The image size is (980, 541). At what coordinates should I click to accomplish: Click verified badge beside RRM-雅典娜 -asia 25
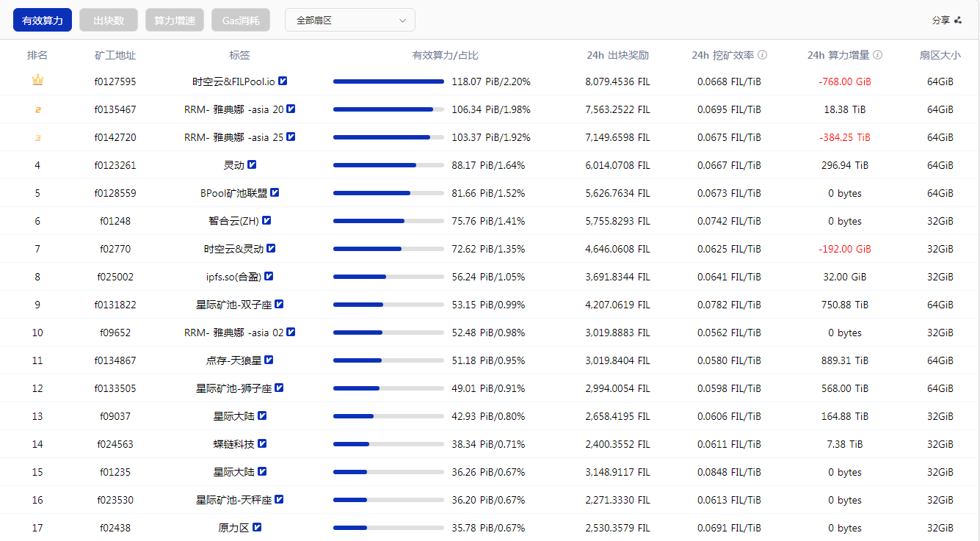pos(291,137)
